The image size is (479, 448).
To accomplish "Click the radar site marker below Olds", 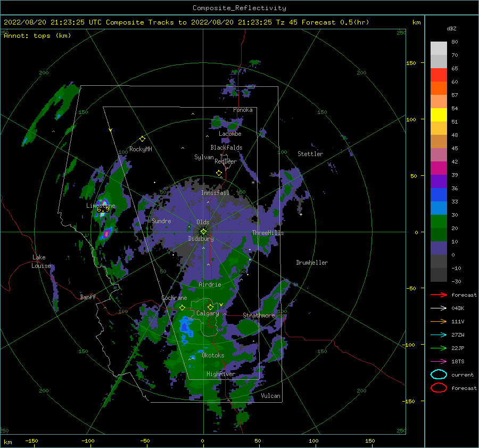I will [x=203, y=232].
